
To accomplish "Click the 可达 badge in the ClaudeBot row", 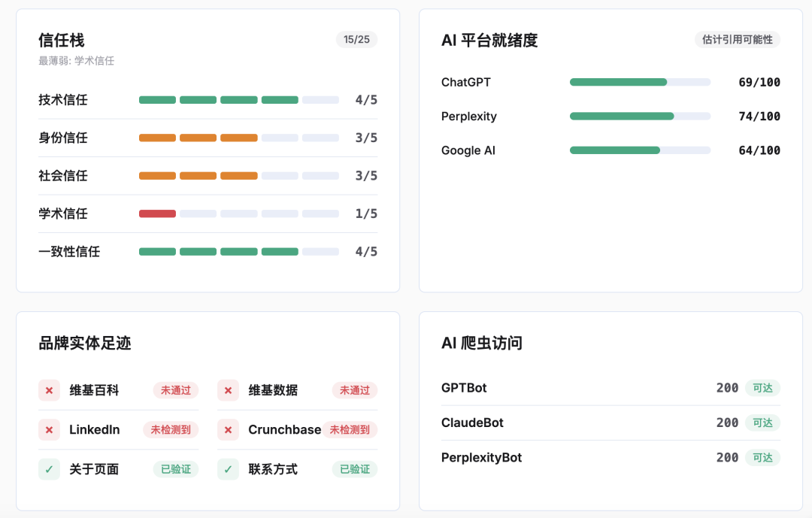I will point(763,423).
